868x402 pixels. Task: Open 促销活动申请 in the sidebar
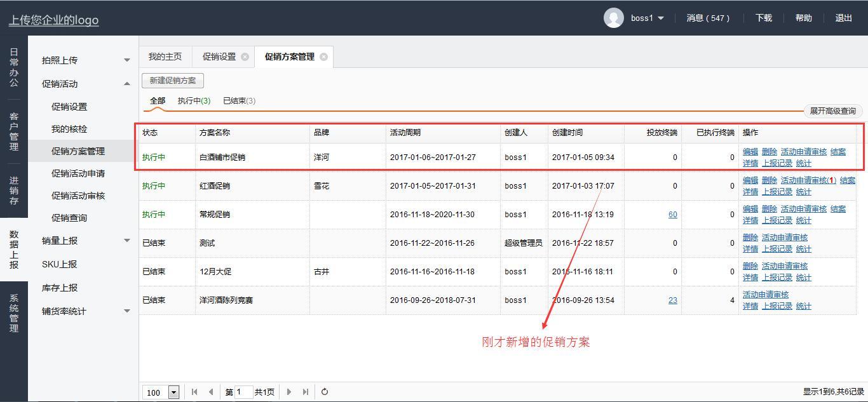[78, 173]
